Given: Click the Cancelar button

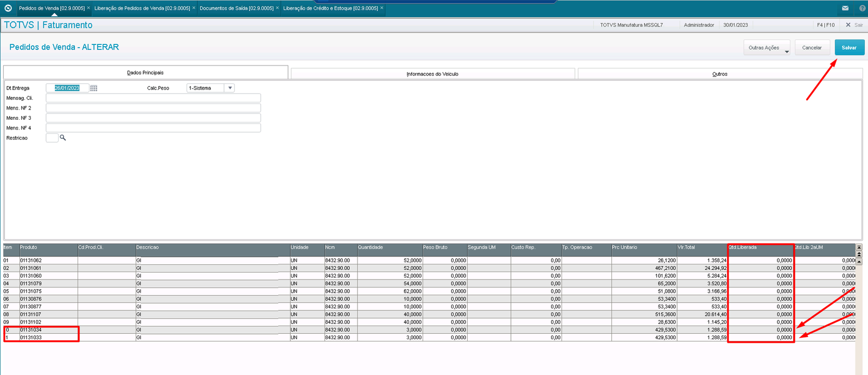Looking at the screenshot, I should pos(812,48).
